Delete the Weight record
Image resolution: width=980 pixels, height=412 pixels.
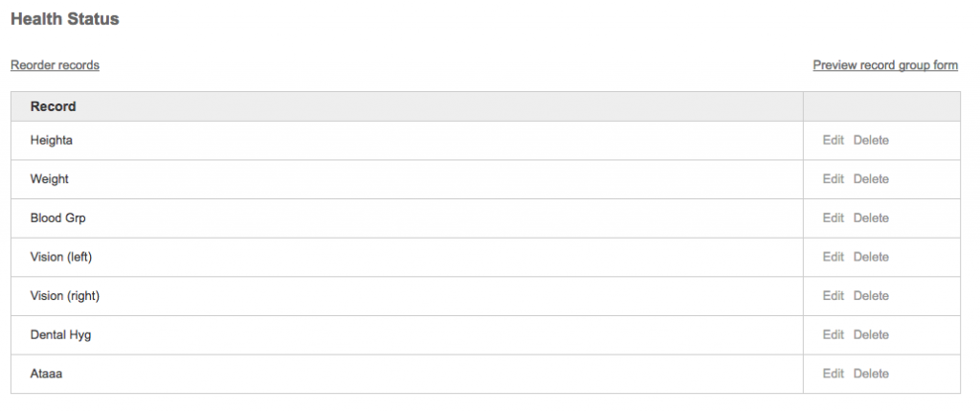click(871, 179)
